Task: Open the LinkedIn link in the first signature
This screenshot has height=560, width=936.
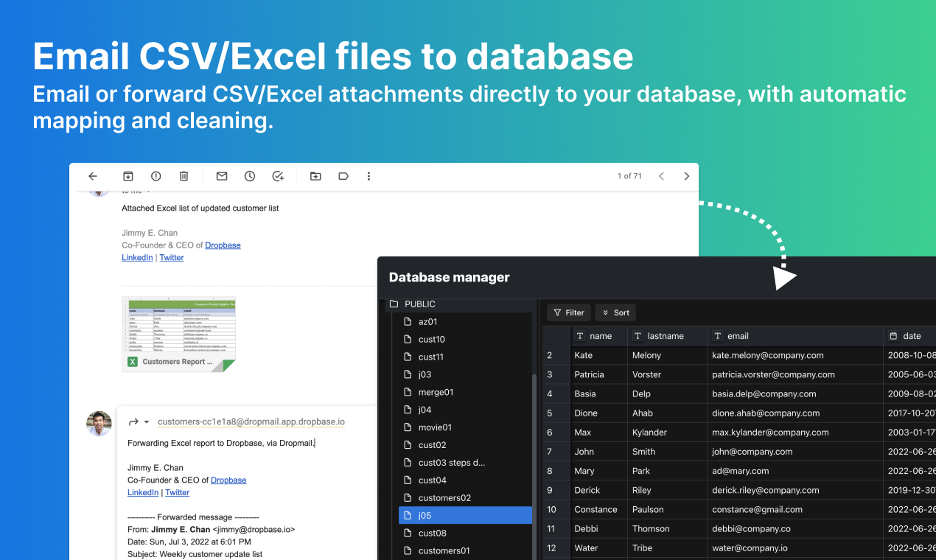Action: pos(137,257)
